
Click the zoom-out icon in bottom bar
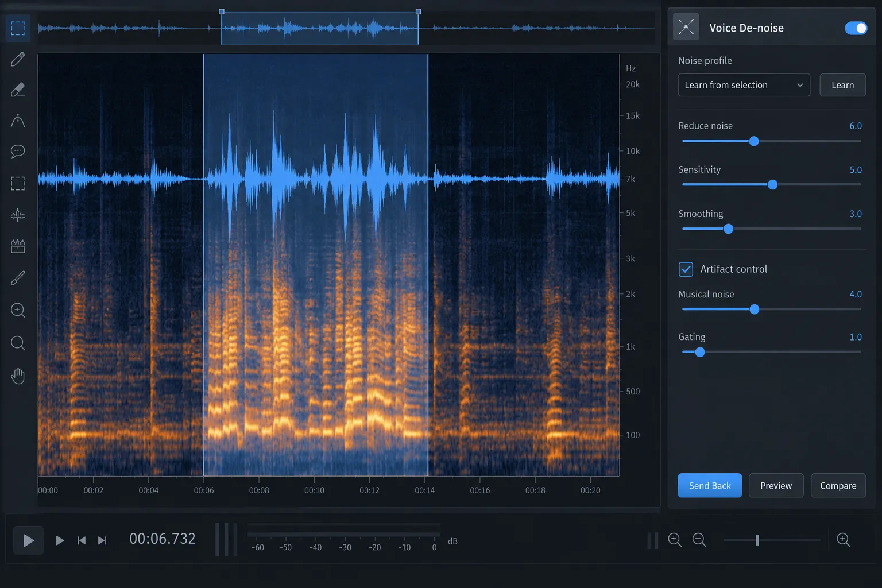[699, 540]
